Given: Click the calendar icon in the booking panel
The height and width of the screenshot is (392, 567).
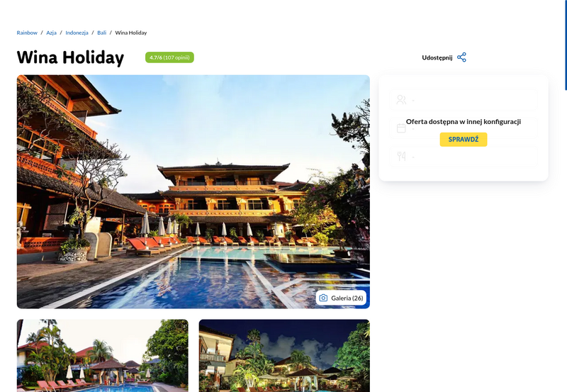Looking at the screenshot, I should coord(401,128).
